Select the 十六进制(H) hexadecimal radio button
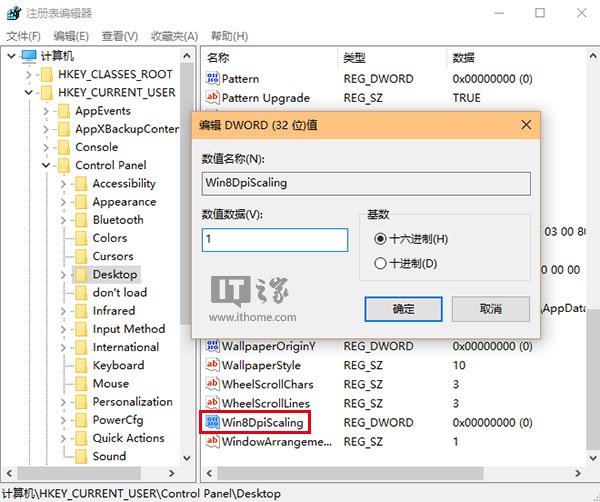The image size is (600, 502). point(380,239)
